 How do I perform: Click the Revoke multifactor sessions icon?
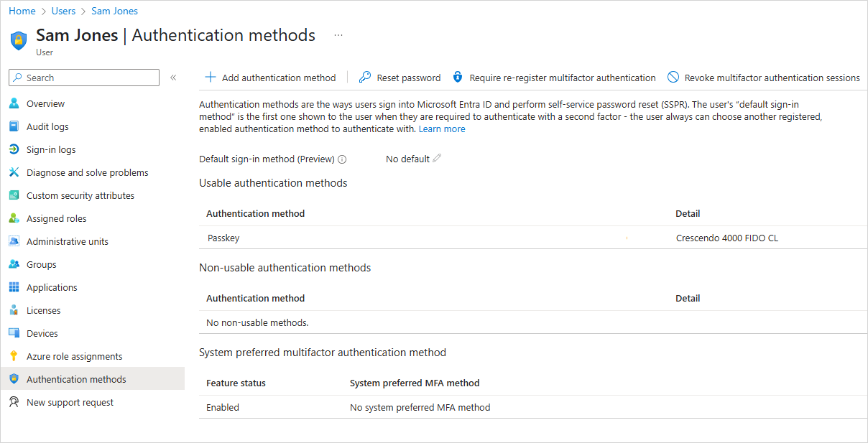pyautogui.click(x=673, y=78)
